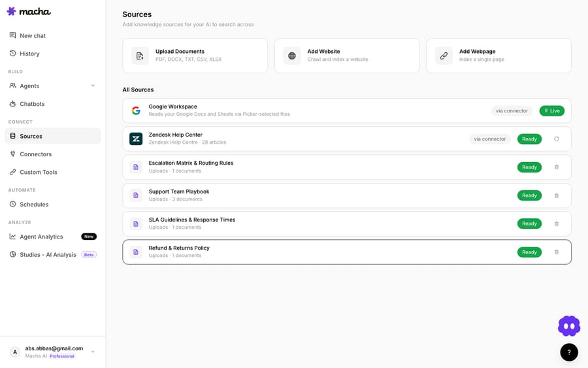Delete the Support Team Playbook source
This screenshot has width=588, height=368.
tap(557, 195)
